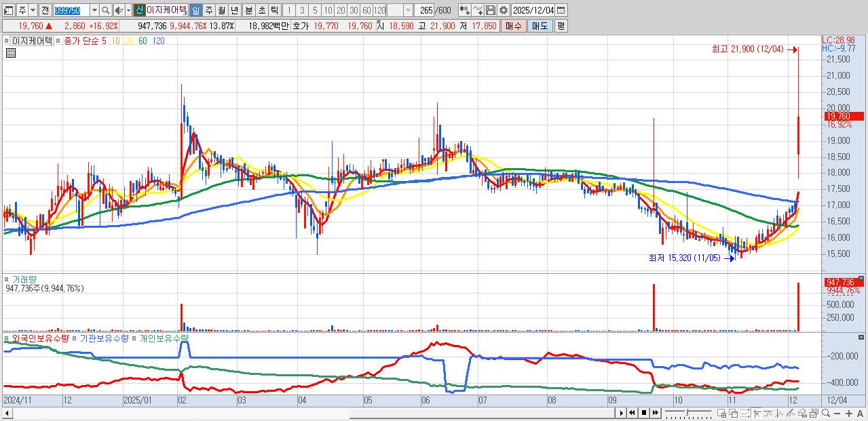Click the pressed chart icon next to the dashed-box icon
Screen dimensions: 868x421
pyautogui.click(x=757, y=414)
